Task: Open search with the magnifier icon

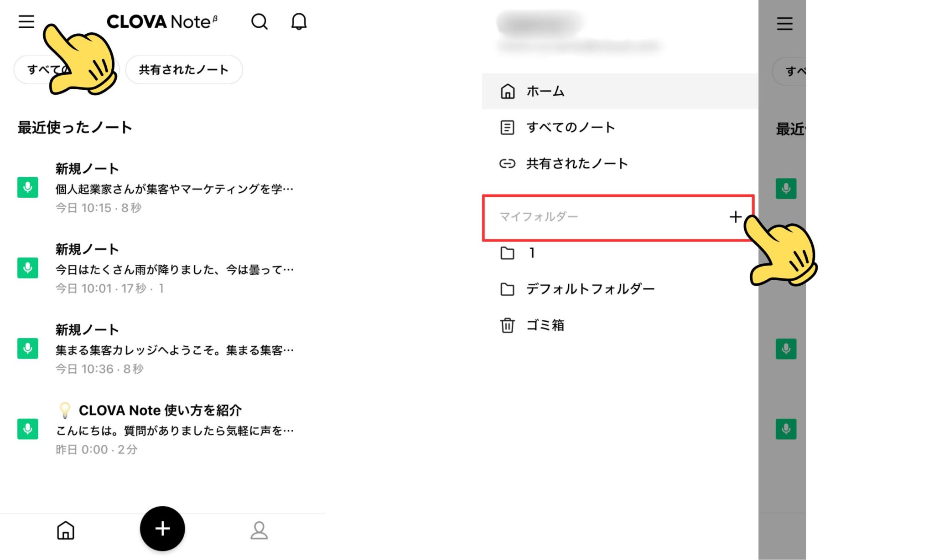Action: click(259, 21)
